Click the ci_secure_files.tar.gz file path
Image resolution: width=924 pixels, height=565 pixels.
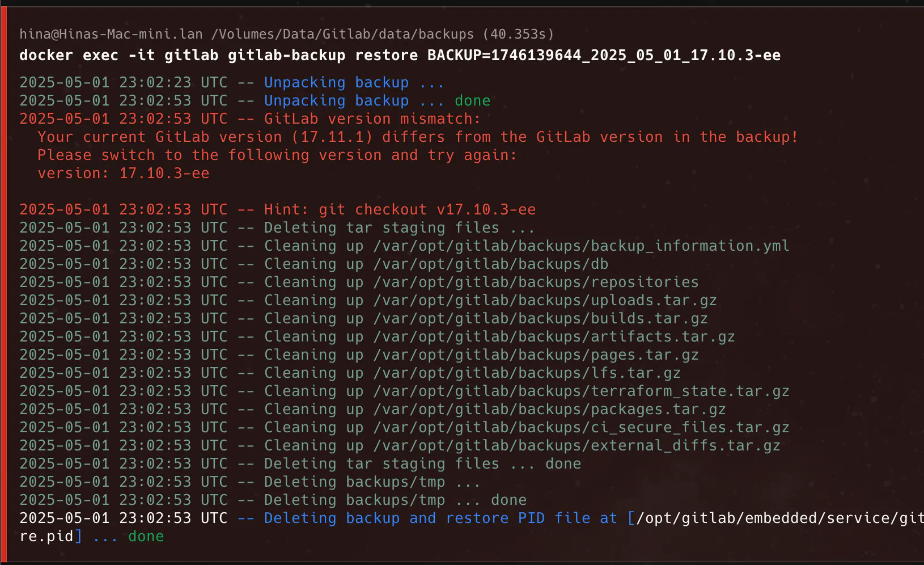tap(581, 428)
